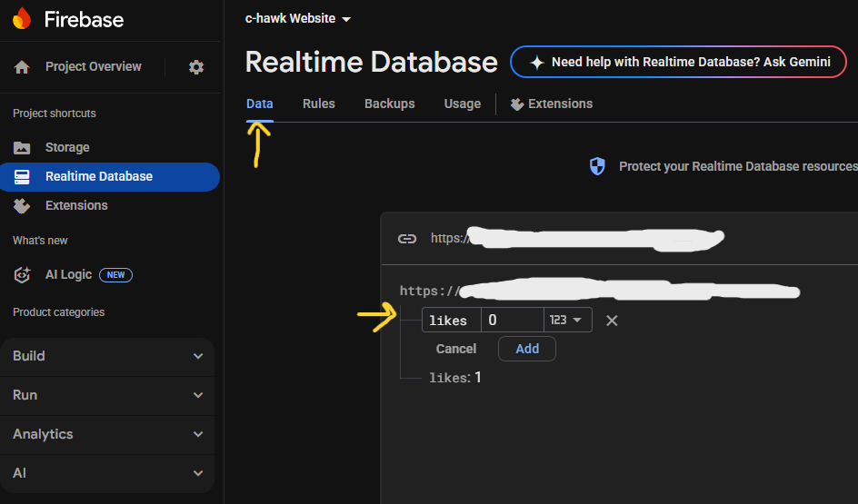
Task: Click the likes key input field
Action: click(452, 320)
